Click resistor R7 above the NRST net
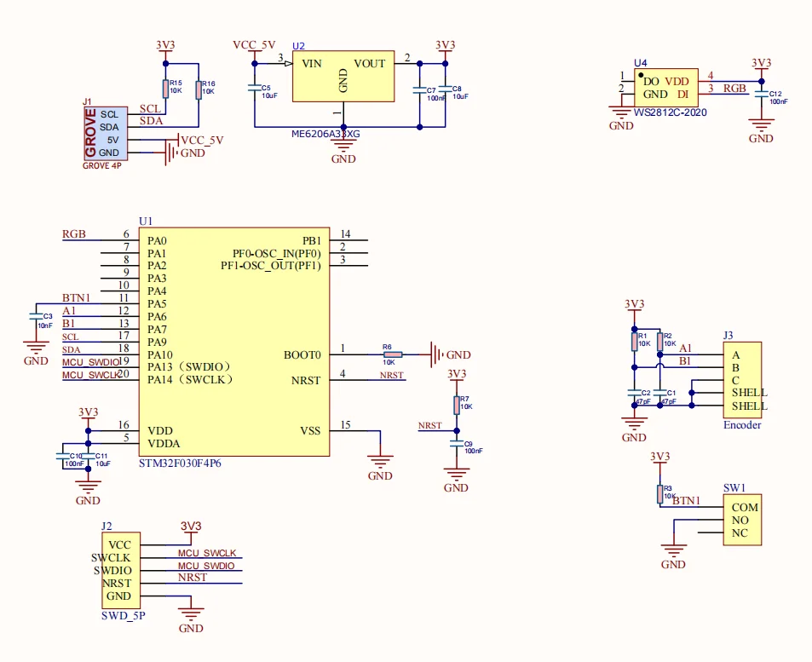 (x=456, y=405)
